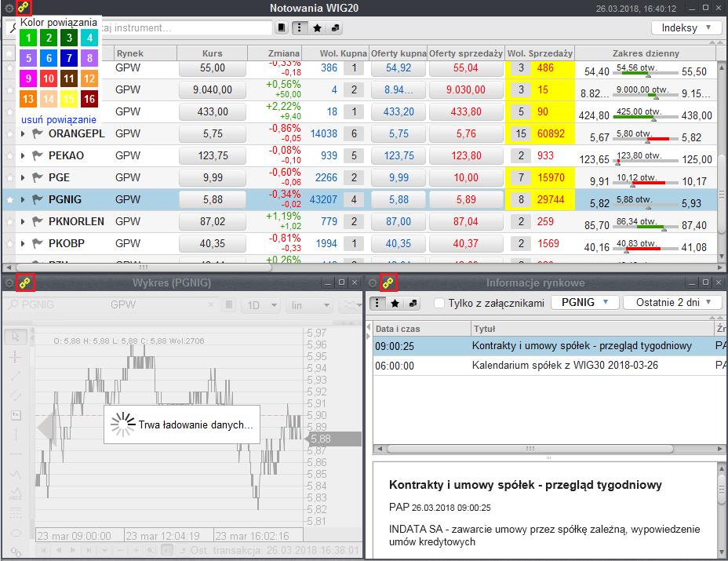
Task: Click Zmiana column header
Action: 275,53
